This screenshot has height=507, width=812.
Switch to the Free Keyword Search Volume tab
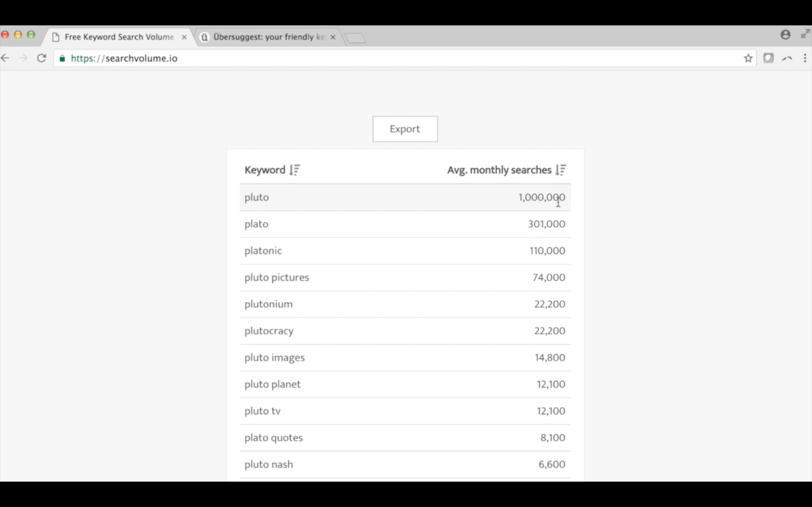(x=114, y=37)
